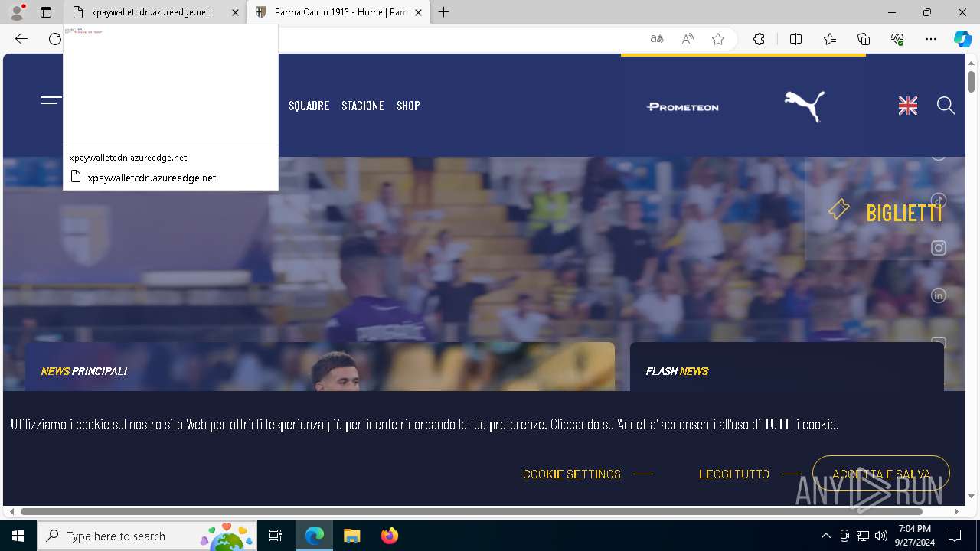Open Task View from the taskbar

click(276, 536)
